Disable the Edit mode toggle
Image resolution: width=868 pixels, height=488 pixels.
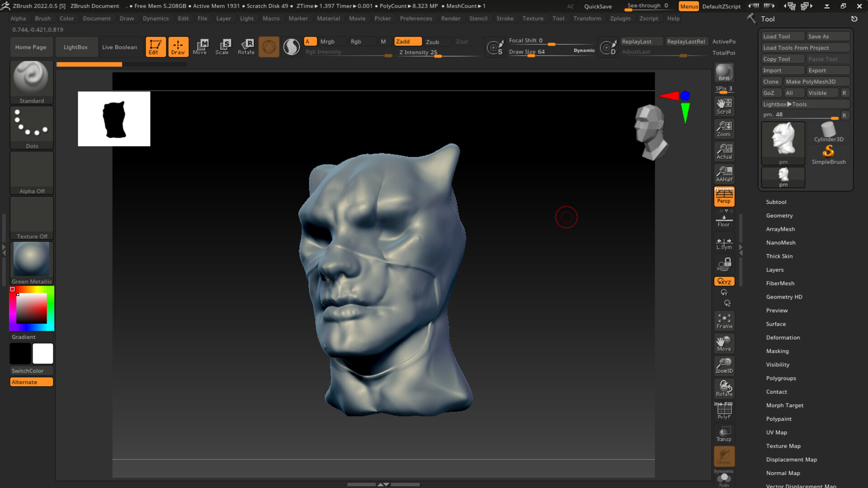click(x=156, y=47)
